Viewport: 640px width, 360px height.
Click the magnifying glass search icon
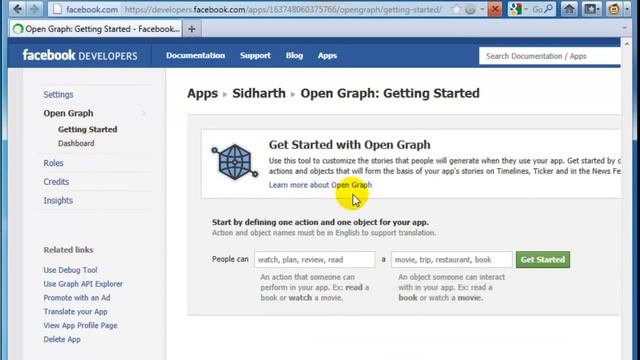549,9
